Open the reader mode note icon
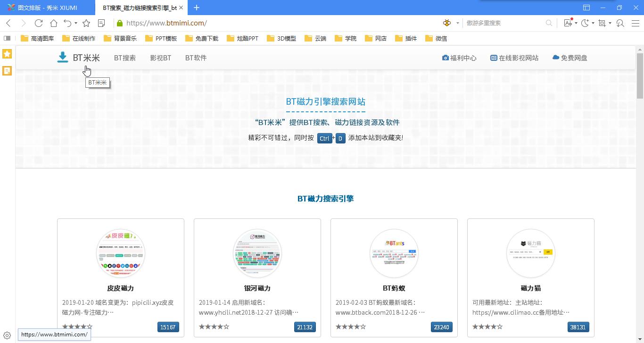 tap(101, 23)
